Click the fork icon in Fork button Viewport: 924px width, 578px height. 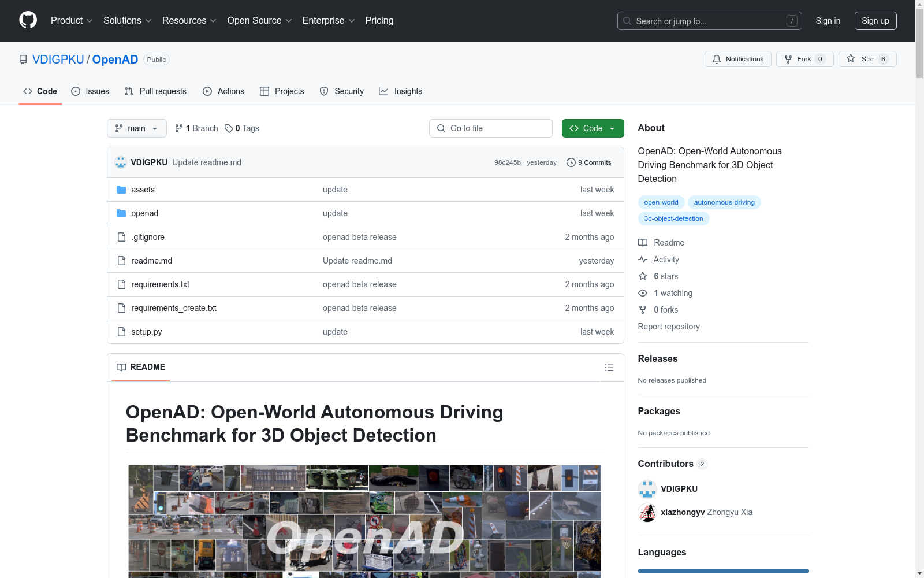coord(788,59)
